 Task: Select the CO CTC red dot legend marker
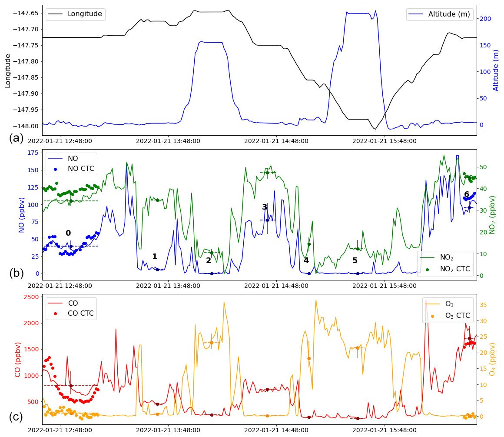[55, 314]
